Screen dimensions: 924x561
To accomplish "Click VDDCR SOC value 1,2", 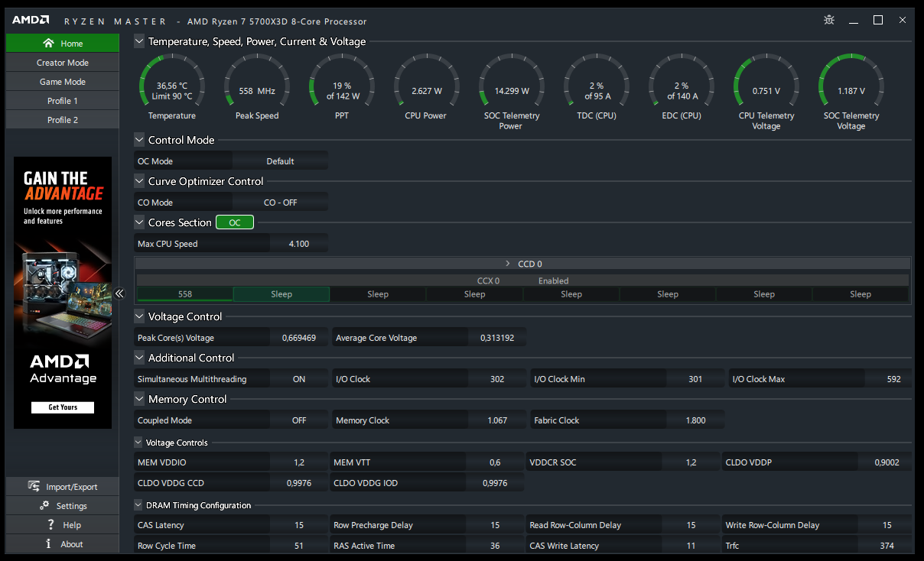I will pyautogui.click(x=691, y=462).
